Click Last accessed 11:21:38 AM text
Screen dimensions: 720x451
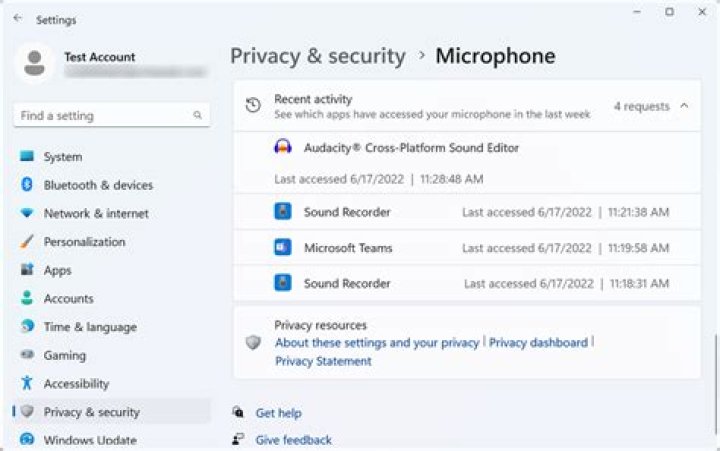coord(566,212)
